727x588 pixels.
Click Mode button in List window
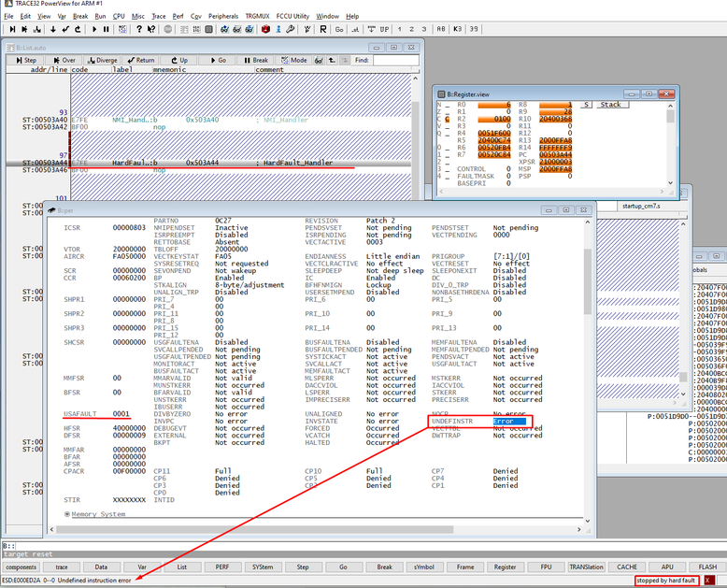tap(294, 60)
